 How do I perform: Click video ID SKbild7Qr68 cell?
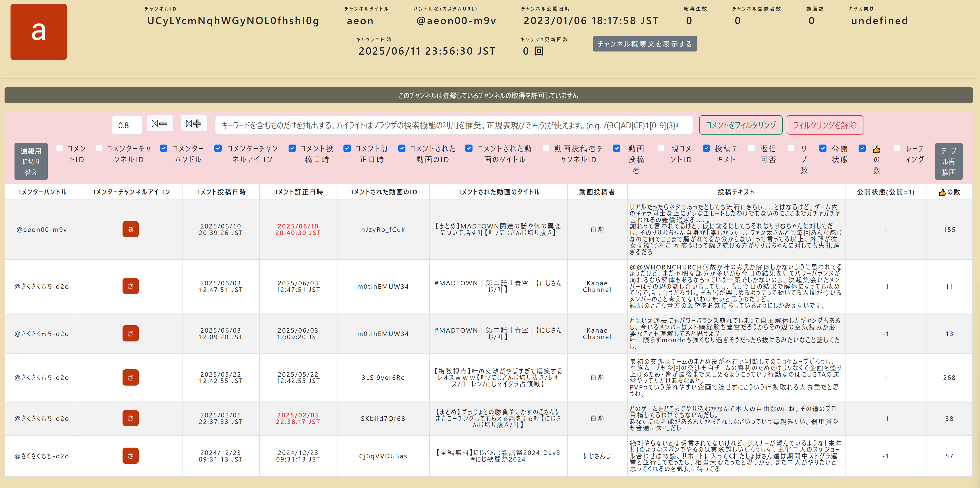pos(383,418)
